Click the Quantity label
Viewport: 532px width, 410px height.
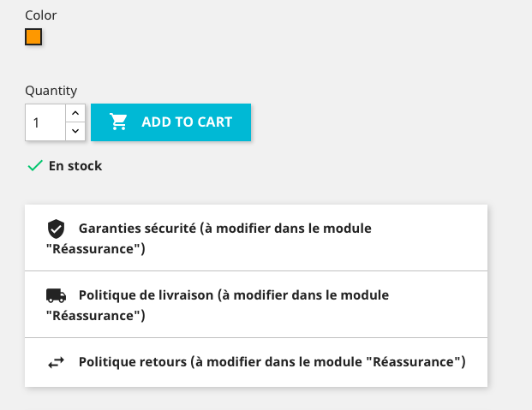[x=51, y=90]
